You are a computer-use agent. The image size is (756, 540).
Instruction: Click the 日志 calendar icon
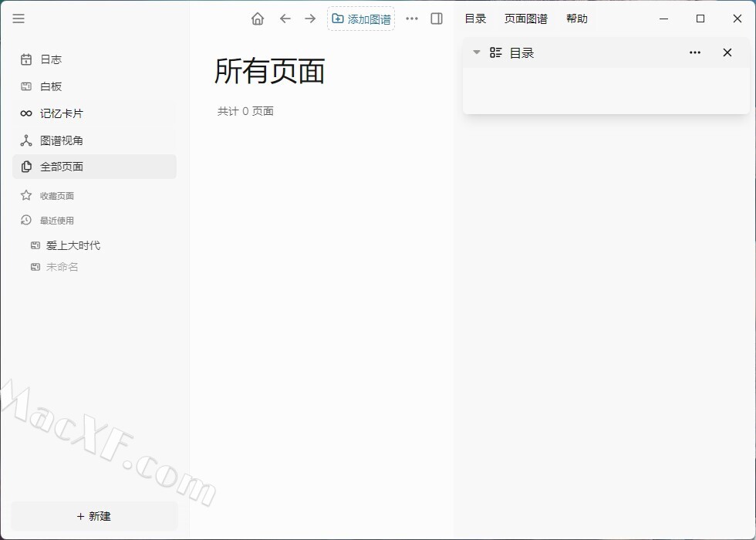tap(26, 59)
